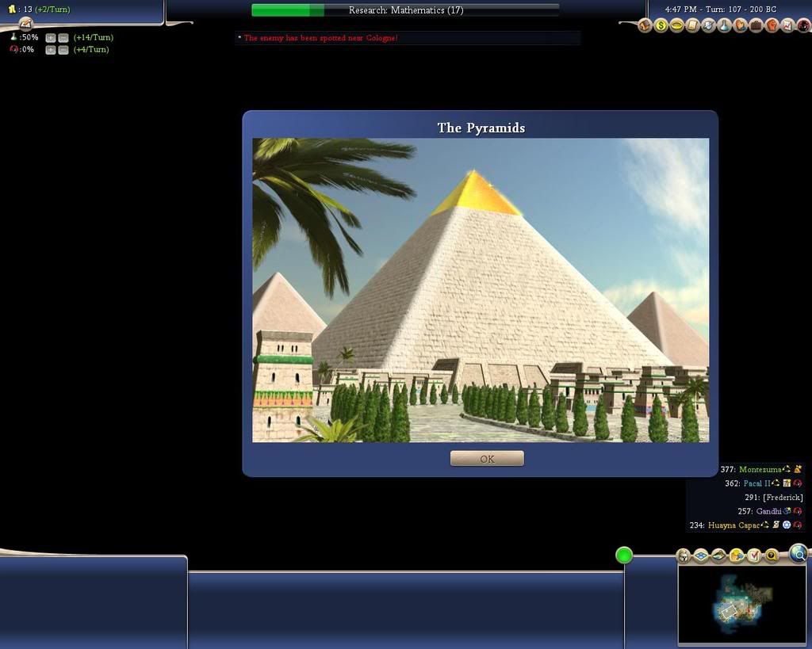Image resolution: width=812 pixels, height=649 pixels.
Task: Click the +4/Turn espionage income text
Action: (91, 50)
